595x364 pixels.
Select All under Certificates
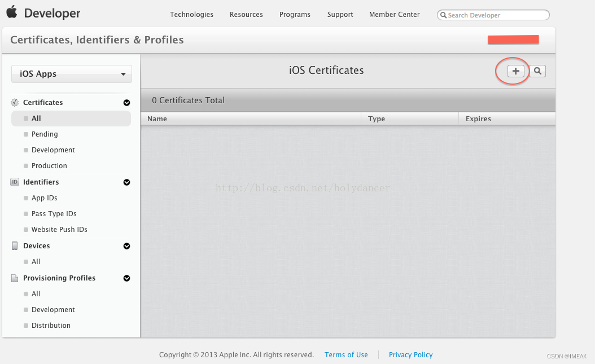[71, 119]
